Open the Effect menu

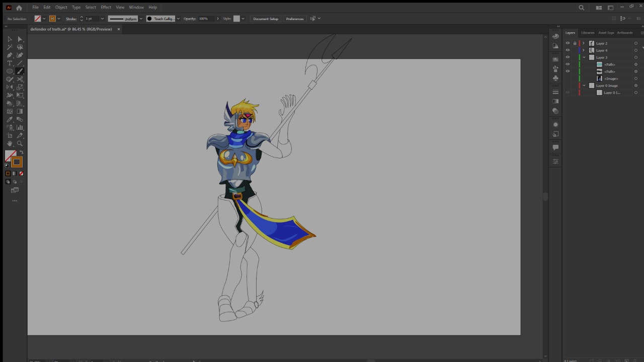[x=106, y=8]
